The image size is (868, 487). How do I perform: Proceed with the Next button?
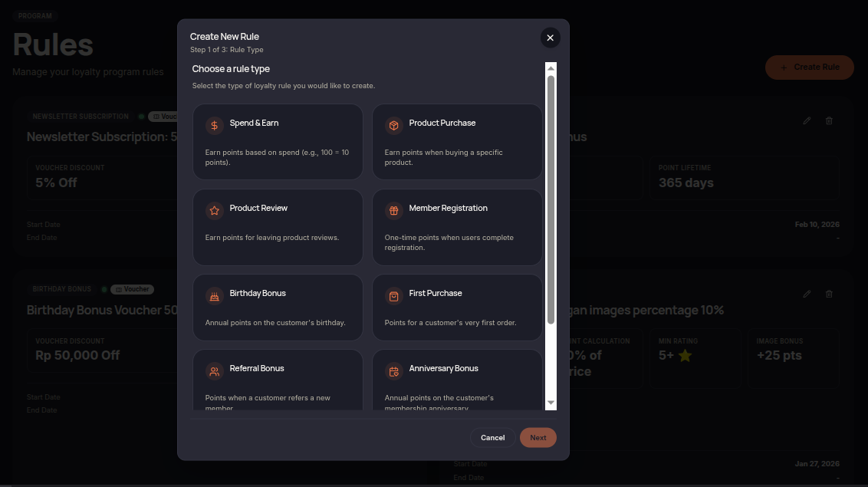tap(538, 438)
